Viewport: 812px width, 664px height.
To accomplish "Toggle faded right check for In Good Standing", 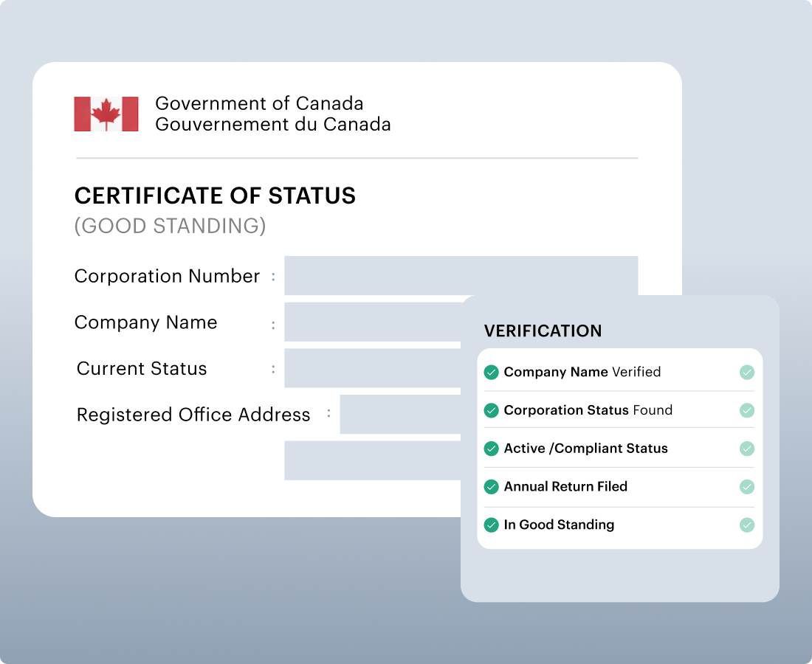I will (x=747, y=525).
